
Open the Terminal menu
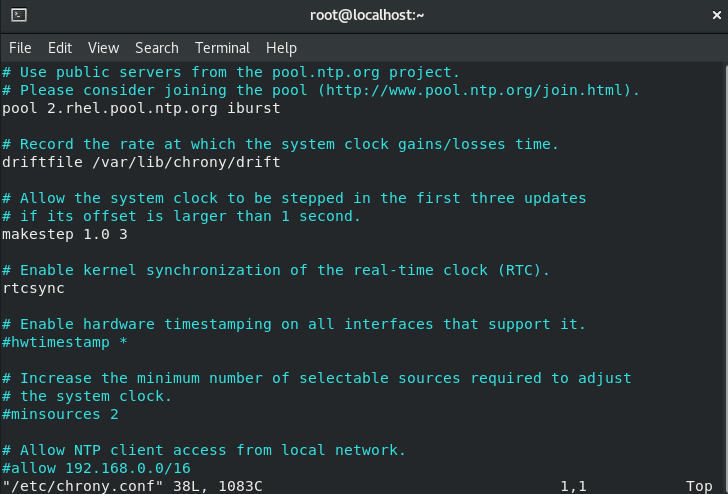(x=222, y=48)
